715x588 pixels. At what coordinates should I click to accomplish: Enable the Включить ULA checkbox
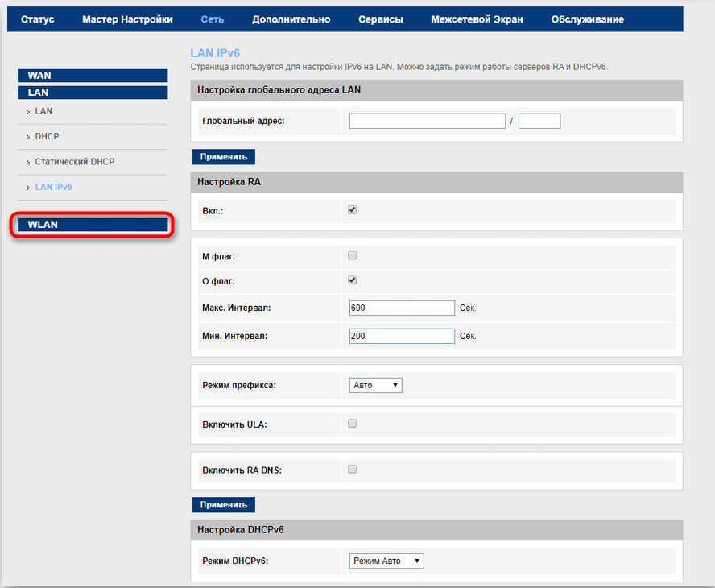point(352,423)
